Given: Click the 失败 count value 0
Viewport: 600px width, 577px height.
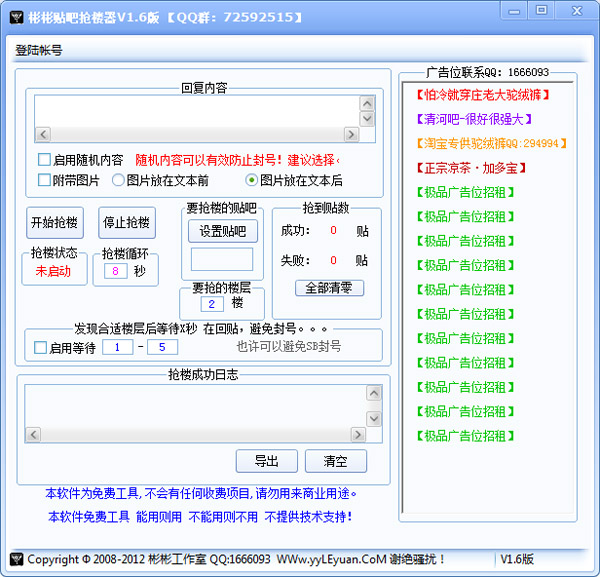Looking at the screenshot, I should 333,261.
